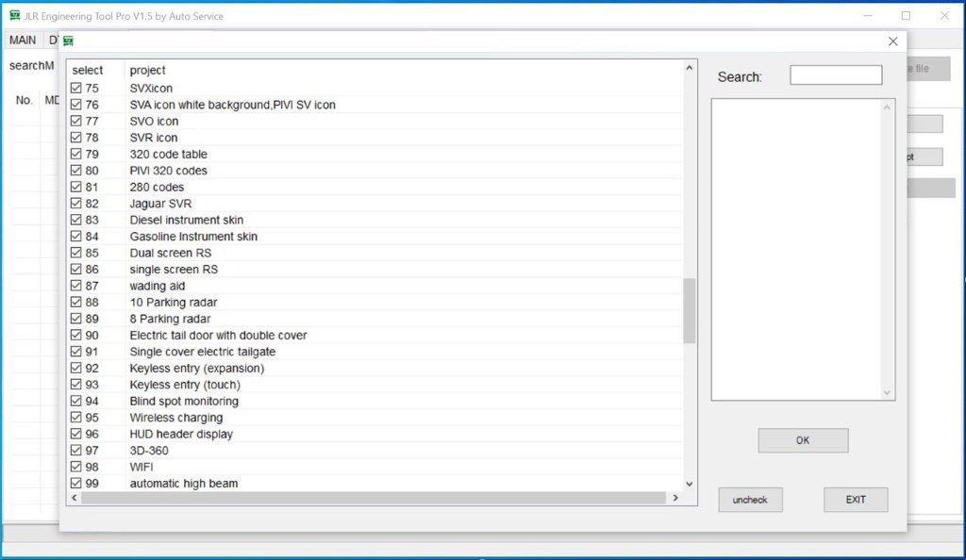
Task: Click list scroll down arrow
Action: tap(690, 485)
